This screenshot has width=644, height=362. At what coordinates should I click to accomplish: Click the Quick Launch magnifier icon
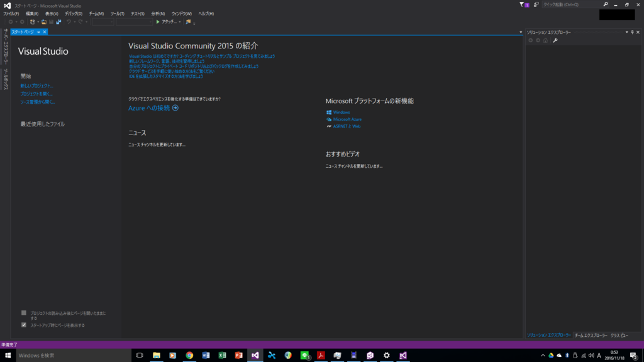click(606, 4)
